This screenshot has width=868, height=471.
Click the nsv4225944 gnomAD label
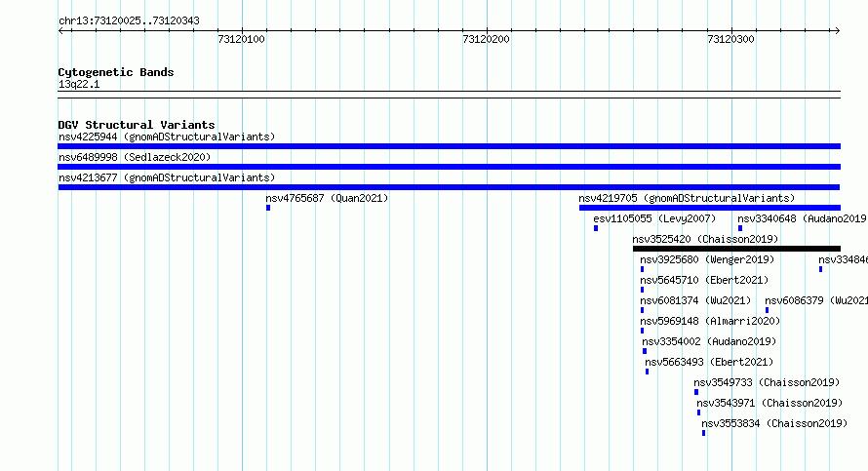pyautogui.click(x=167, y=137)
